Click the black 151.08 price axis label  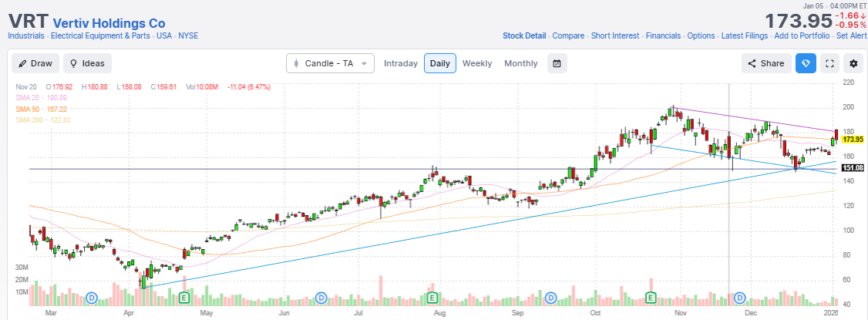coord(853,168)
